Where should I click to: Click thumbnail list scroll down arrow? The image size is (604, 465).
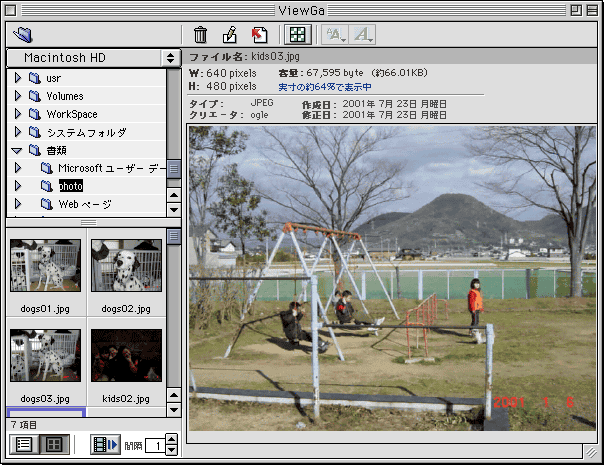coord(174,410)
